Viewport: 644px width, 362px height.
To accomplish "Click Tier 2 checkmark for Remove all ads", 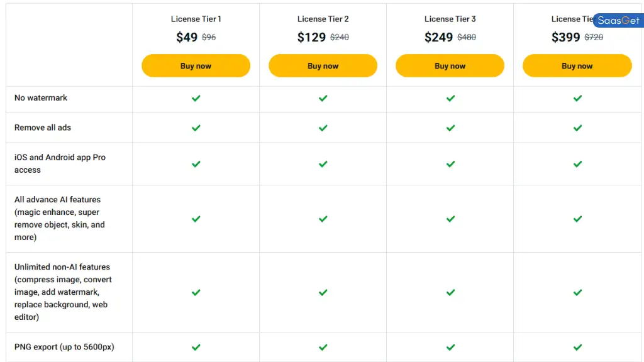I will click(323, 128).
